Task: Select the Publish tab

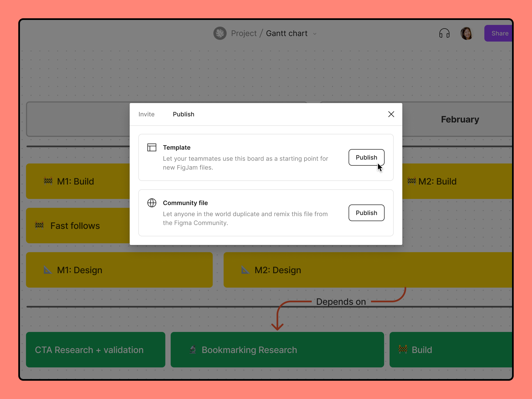Action: 183,114
